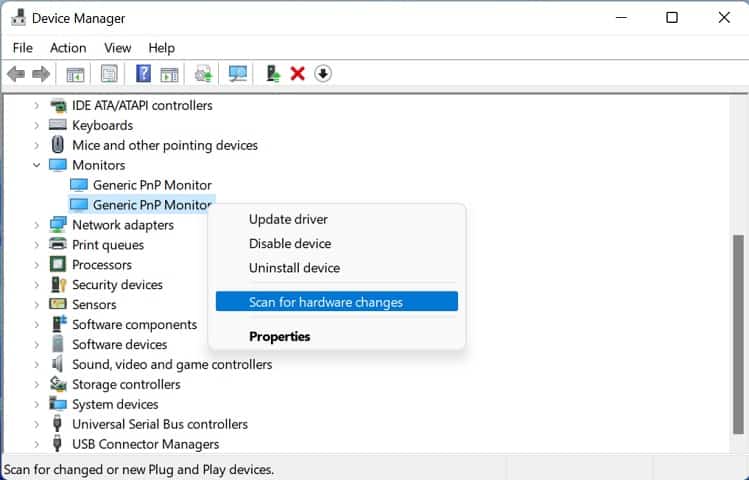The image size is (749, 480).
Task: Expand IDE ATA/ATAPI controllers node
Action: coord(36,106)
